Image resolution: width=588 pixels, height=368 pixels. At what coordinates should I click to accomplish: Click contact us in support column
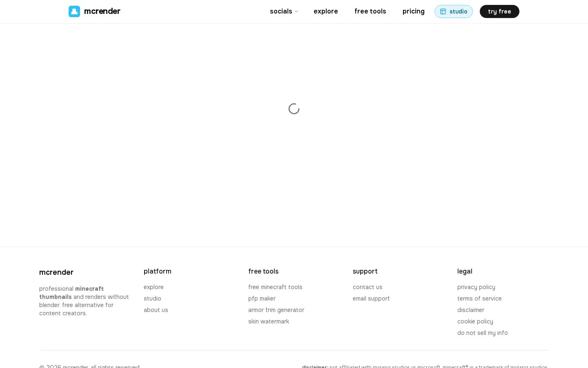[x=367, y=287]
